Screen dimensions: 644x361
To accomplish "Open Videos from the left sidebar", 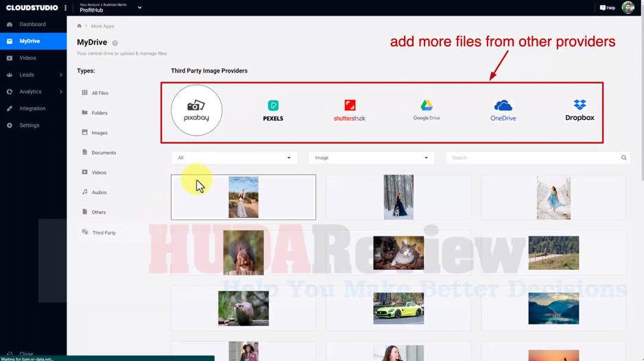I will tap(27, 58).
